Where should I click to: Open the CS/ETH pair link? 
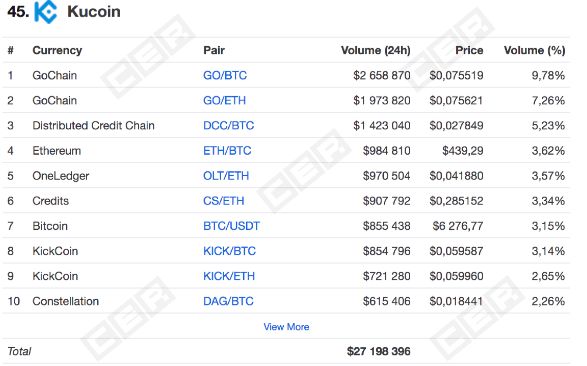click(224, 201)
